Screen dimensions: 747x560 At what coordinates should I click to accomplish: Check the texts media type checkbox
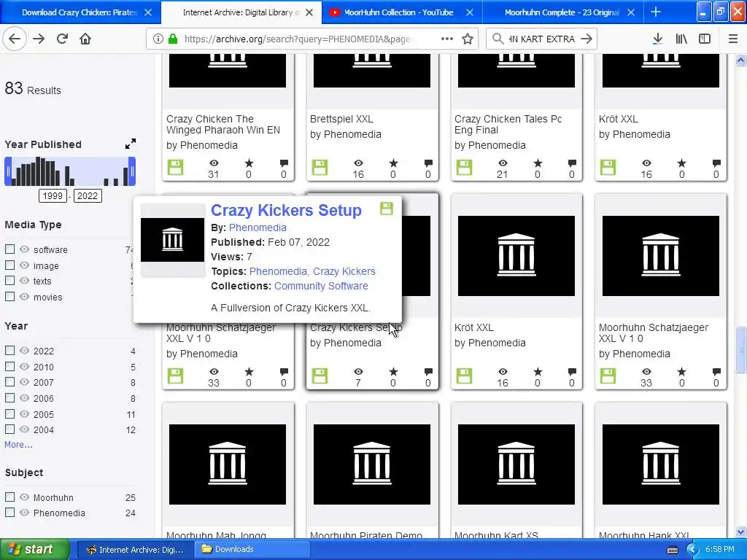pos(9,281)
